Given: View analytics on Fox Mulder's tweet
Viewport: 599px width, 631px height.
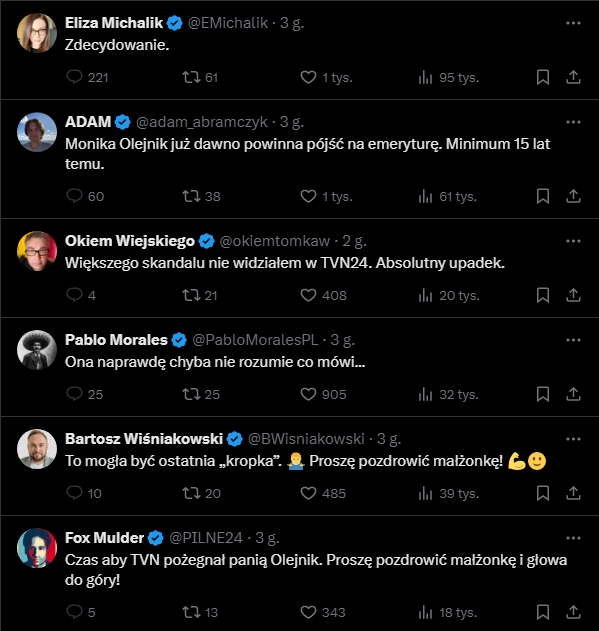Looking at the screenshot, I should click(x=447, y=612).
